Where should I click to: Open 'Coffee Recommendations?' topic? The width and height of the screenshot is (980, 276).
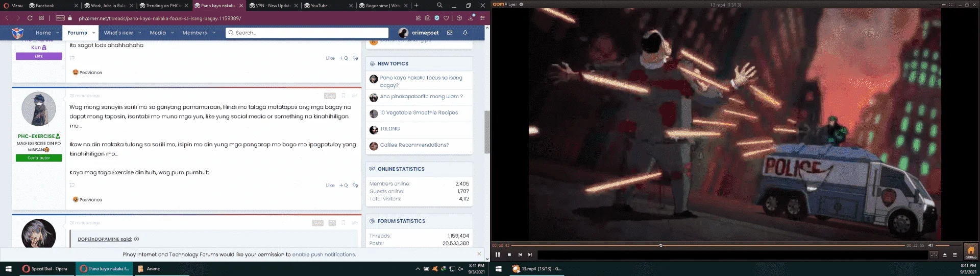click(x=414, y=145)
